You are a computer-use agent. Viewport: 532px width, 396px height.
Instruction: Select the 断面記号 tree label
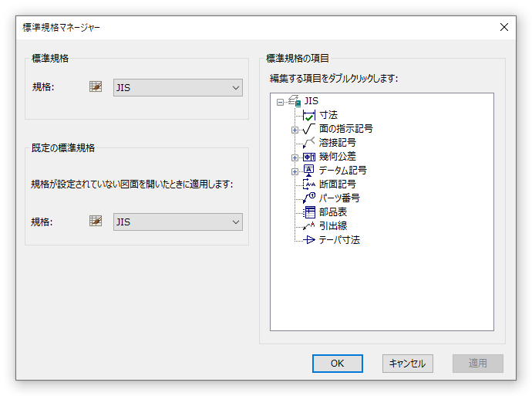337,184
